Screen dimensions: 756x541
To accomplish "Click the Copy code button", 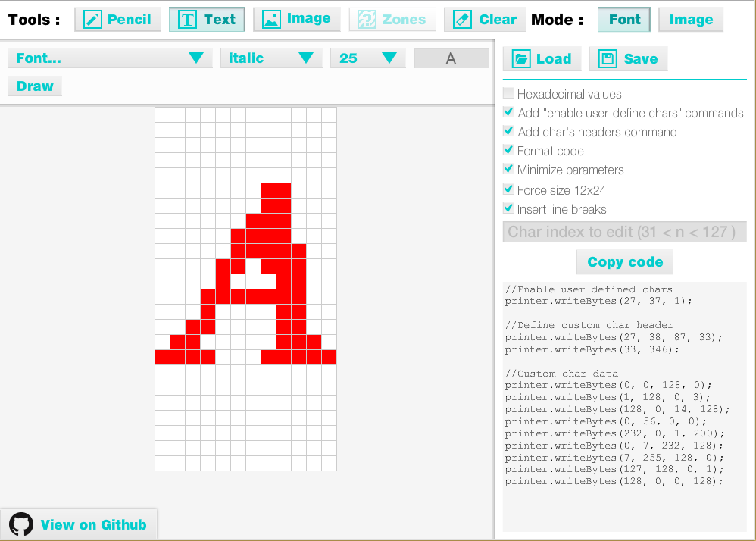I will click(x=625, y=262).
